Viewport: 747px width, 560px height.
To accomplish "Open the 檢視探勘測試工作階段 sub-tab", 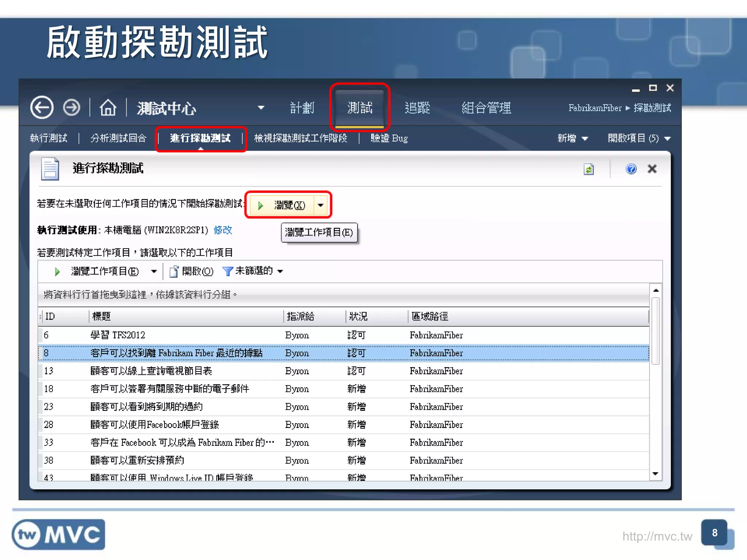I will (x=301, y=138).
